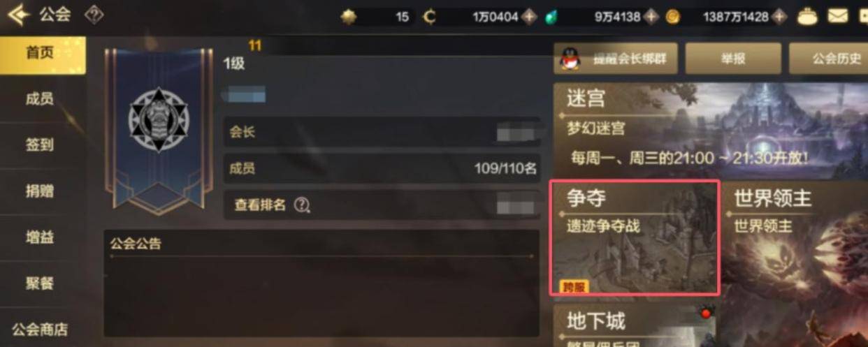Image resolution: width=868 pixels, height=347 pixels.
Task: Open the 梦幻迷宫 maze banner
Action: click(x=711, y=131)
